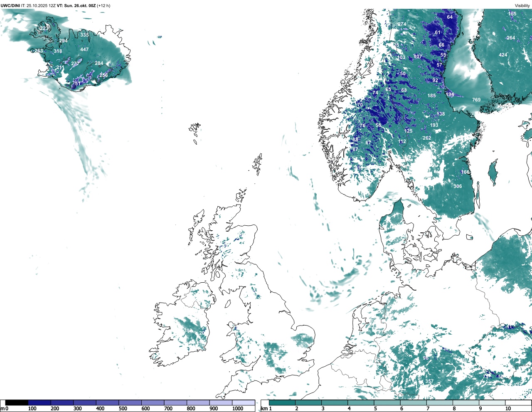Click the '500' tick on the metre scale
The image size is (532, 412).
point(123,409)
